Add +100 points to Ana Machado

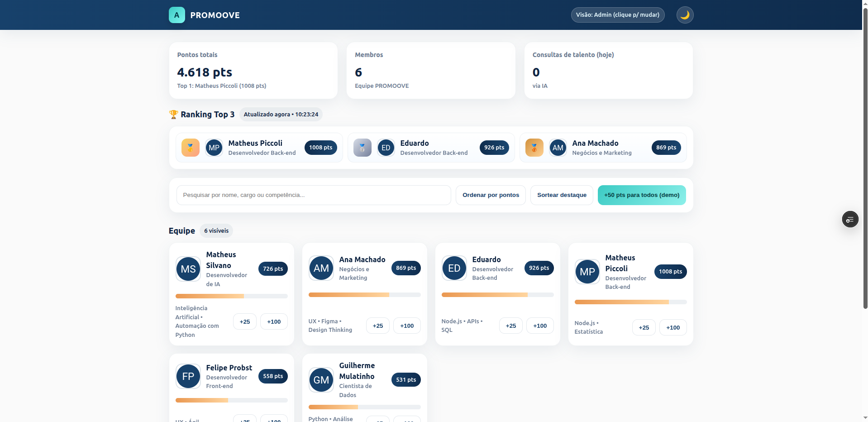406,326
